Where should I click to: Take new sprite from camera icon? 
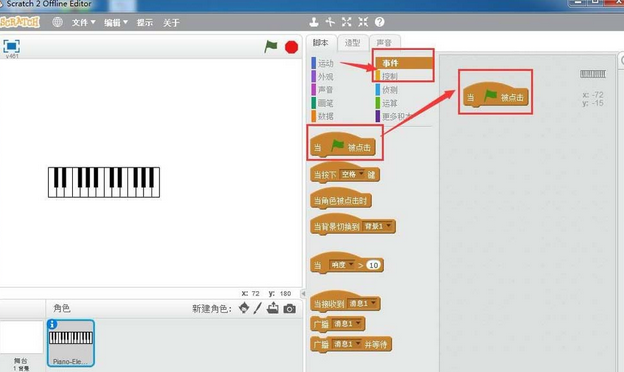click(x=290, y=309)
